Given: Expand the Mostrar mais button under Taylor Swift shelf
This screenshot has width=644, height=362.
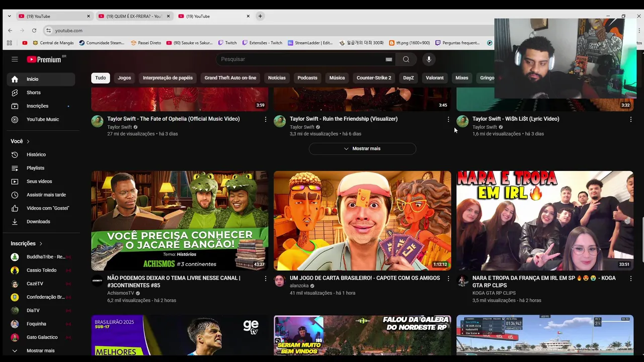Looking at the screenshot, I should 362,149.
